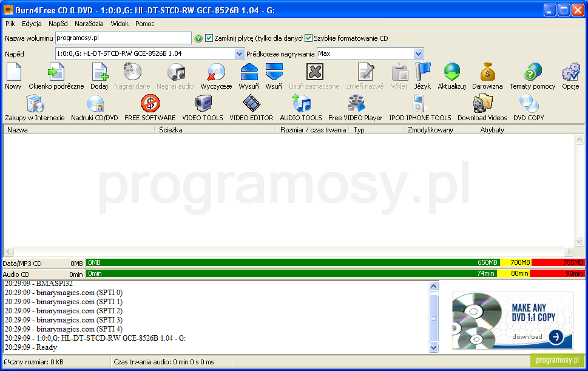The width and height of the screenshot is (588, 371).
Task: Click the programosy.pl green badge
Action: pyautogui.click(x=557, y=361)
